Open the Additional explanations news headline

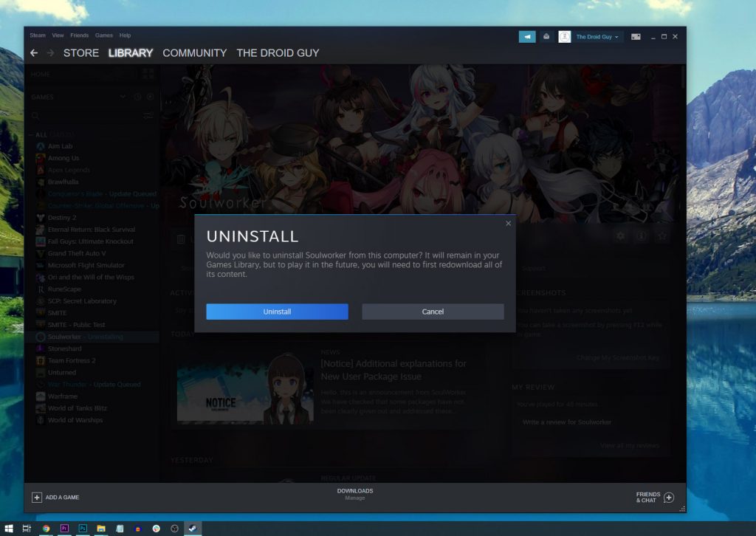394,370
